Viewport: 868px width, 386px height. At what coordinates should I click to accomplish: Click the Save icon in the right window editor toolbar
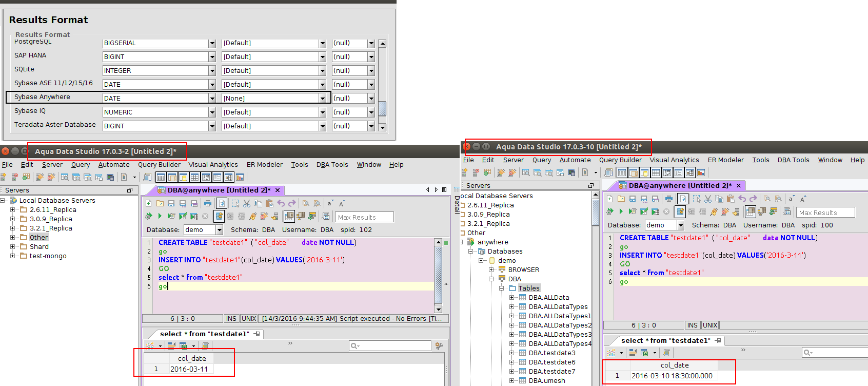[x=633, y=199]
